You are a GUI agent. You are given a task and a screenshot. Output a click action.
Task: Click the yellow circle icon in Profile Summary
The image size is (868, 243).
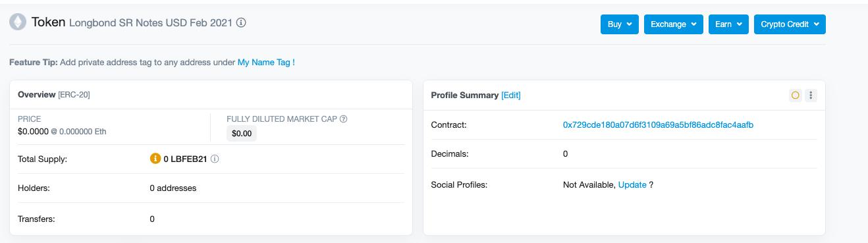[795, 95]
